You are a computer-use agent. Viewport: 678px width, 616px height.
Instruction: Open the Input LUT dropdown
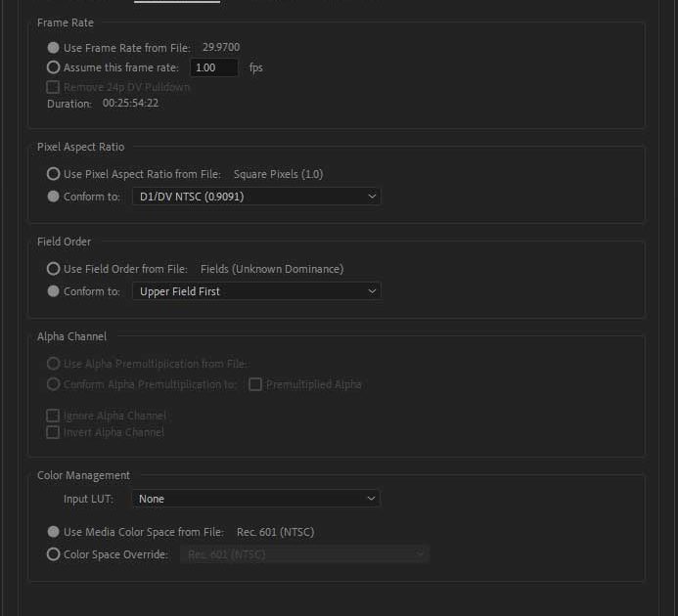tap(255, 499)
